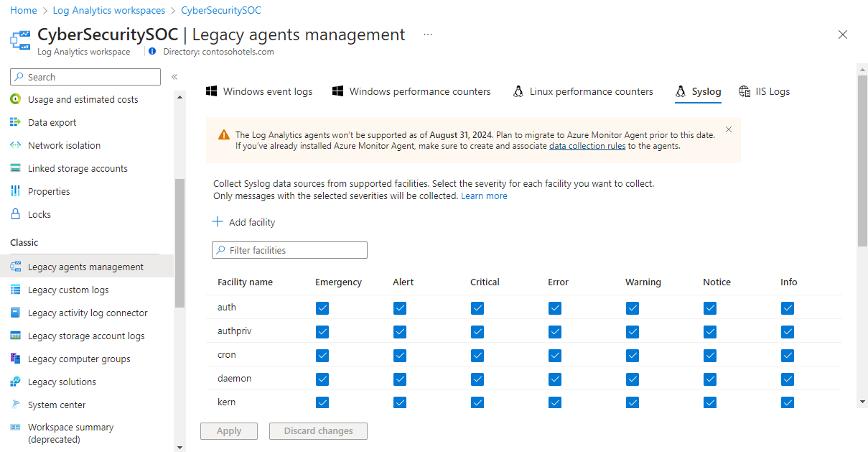Click Legacy storage account logs icon
Viewport: 868px width, 452px height.
point(16,336)
